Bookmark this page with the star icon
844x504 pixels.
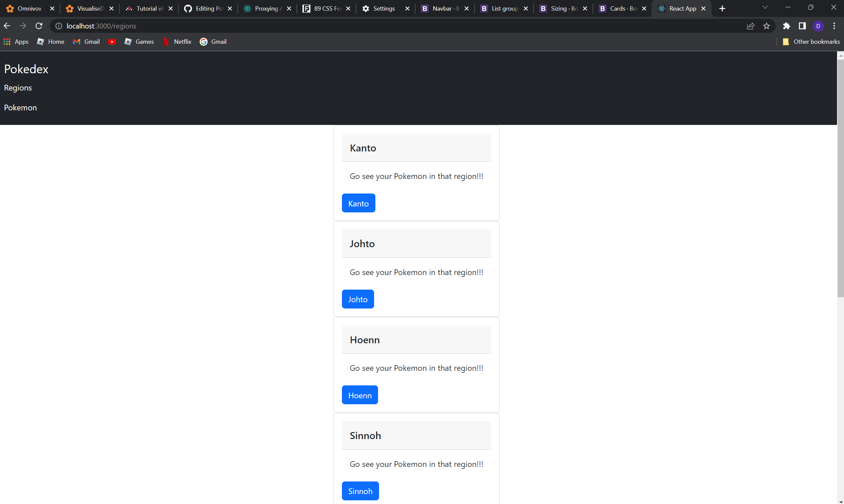click(767, 26)
